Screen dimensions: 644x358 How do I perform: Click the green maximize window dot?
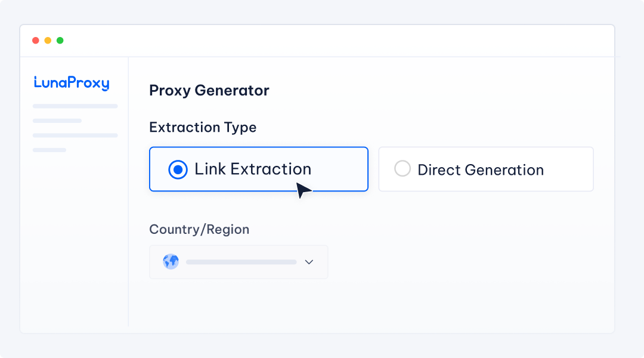[60, 41]
